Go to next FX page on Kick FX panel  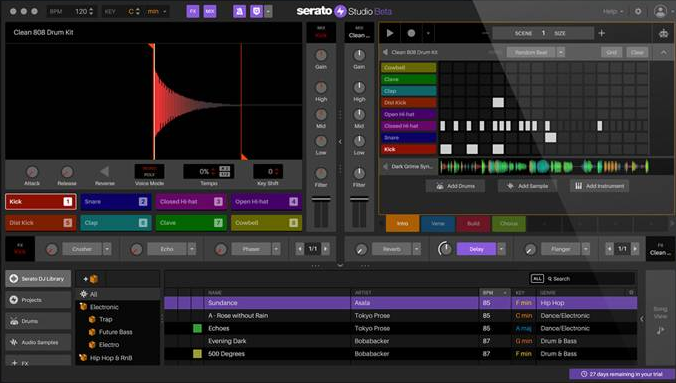tap(325, 249)
